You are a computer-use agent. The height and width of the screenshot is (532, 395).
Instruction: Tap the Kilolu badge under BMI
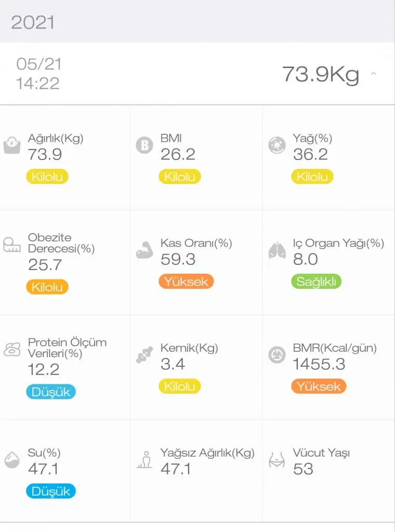[x=179, y=177]
